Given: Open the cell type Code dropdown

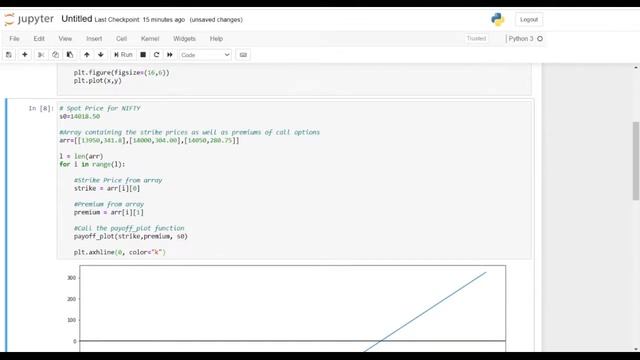Looking at the screenshot, I should pos(205,55).
